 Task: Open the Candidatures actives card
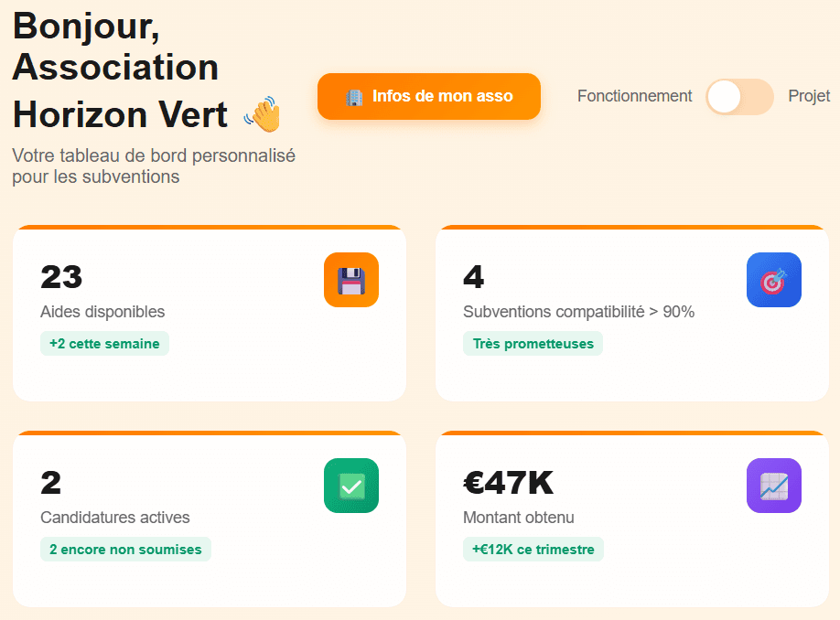pyautogui.click(x=210, y=518)
